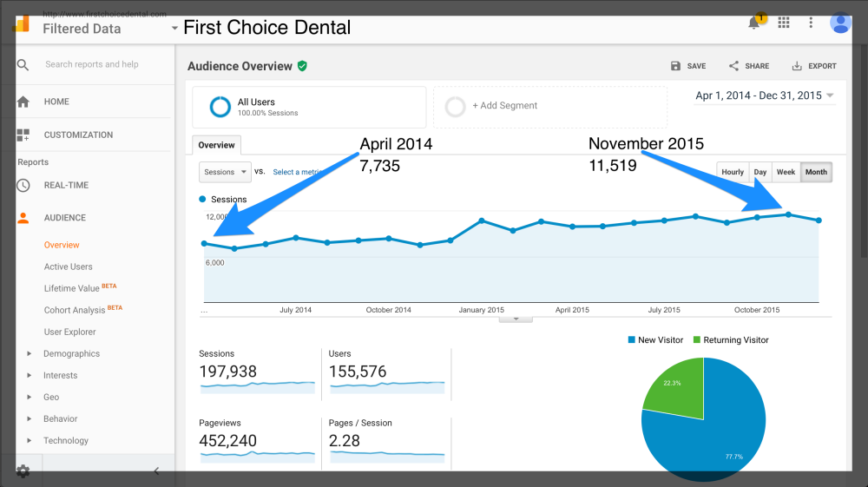The height and width of the screenshot is (487, 868).
Task: Open the three-dot more options menu
Action: pos(811,23)
